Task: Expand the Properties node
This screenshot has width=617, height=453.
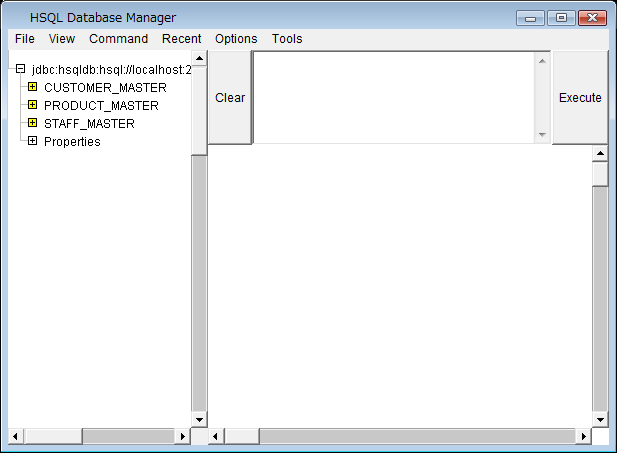Action: pos(33,141)
